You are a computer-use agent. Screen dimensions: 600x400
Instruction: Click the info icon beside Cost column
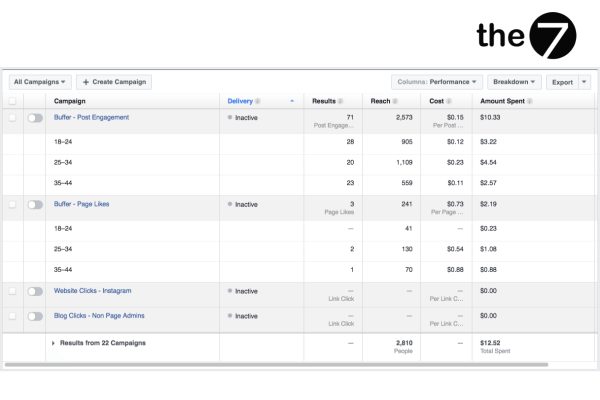pyautogui.click(x=446, y=101)
